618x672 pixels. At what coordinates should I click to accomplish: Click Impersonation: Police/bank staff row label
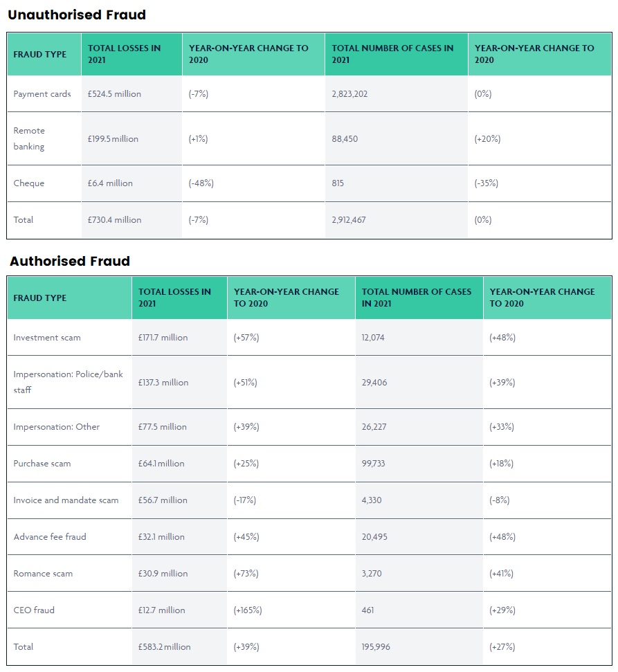click(68, 382)
